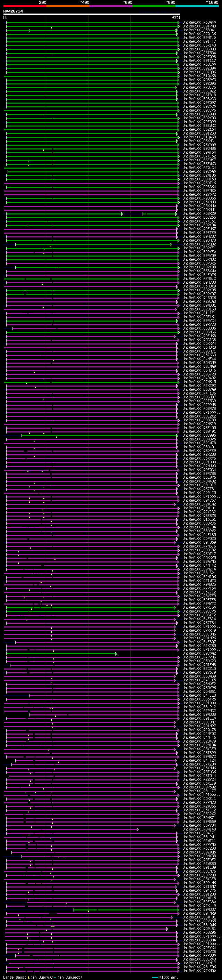Open hit UniRef100_B2CW78
The width and height of the screenshot is (222, 980).
click(x=199, y=443)
